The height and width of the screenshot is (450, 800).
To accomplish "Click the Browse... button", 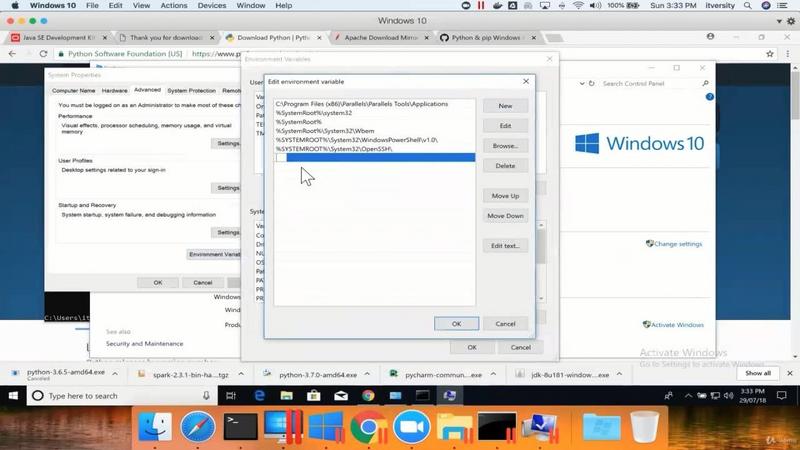I will click(505, 146).
